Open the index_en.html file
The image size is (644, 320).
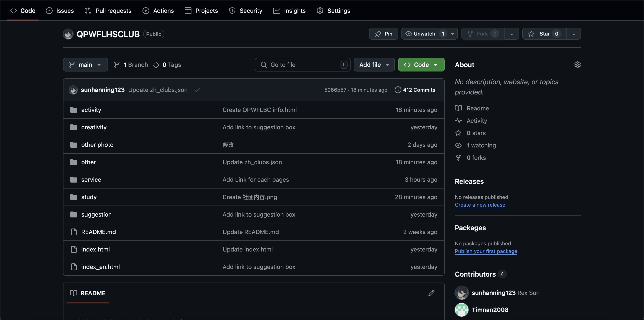coord(101,267)
